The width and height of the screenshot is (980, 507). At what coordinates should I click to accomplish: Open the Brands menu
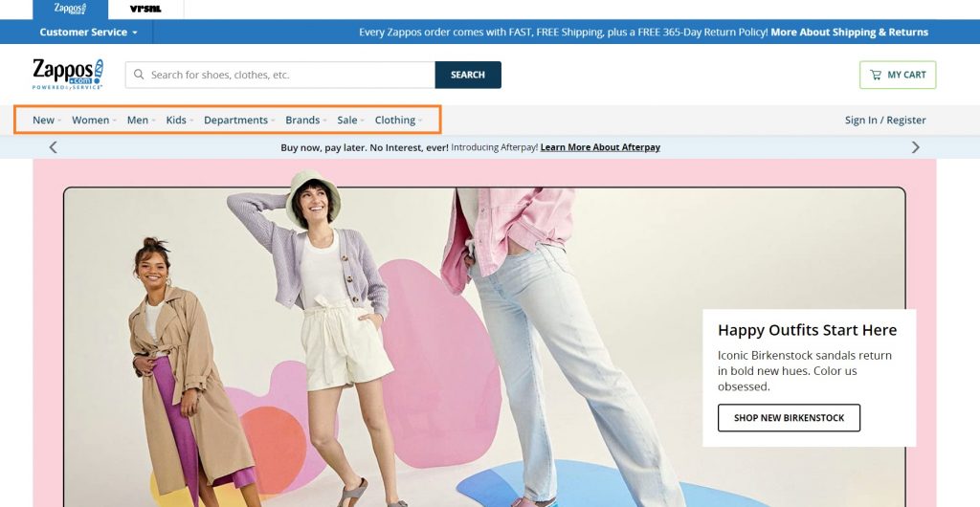click(306, 121)
